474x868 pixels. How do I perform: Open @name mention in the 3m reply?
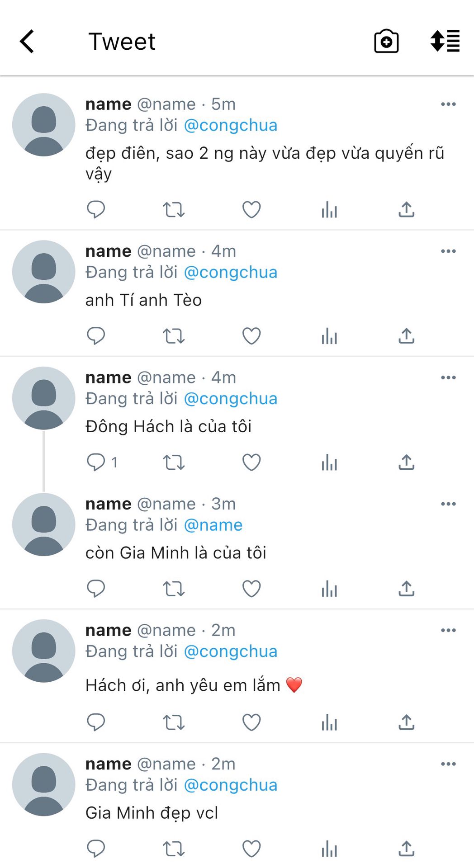pos(213,525)
